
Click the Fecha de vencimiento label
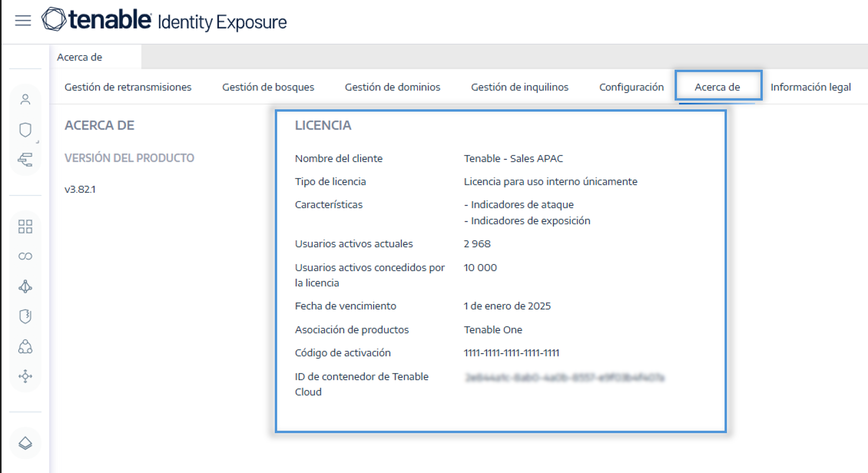[346, 306]
